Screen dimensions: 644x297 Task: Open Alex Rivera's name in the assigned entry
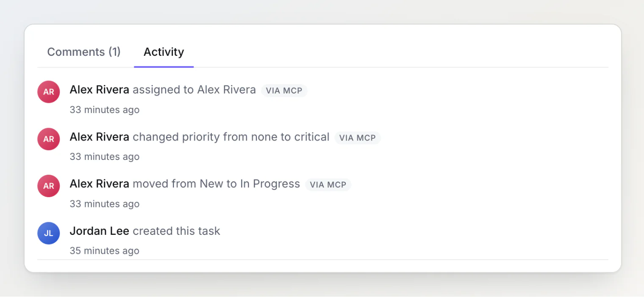[x=100, y=90]
